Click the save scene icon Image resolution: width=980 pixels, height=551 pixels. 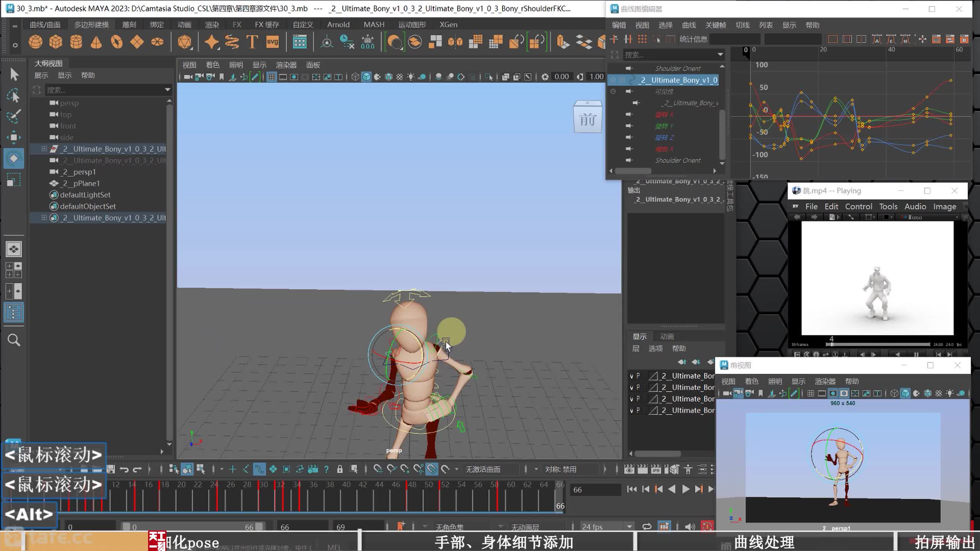[x=111, y=469]
